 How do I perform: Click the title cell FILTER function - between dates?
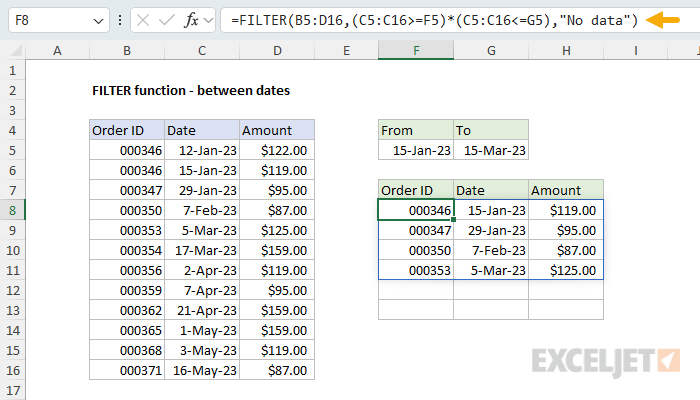(191, 91)
